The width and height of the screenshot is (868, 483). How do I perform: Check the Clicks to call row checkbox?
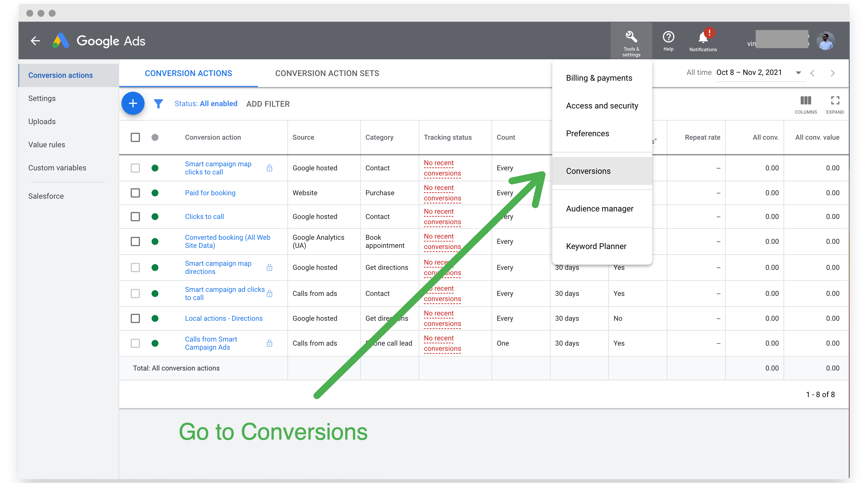pyautogui.click(x=135, y=216)
